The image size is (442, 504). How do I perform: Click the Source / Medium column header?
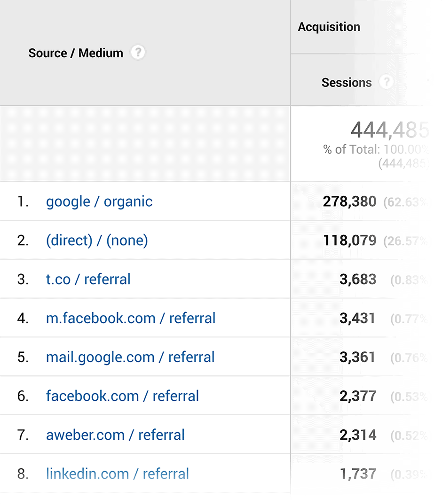coord(76,53)
